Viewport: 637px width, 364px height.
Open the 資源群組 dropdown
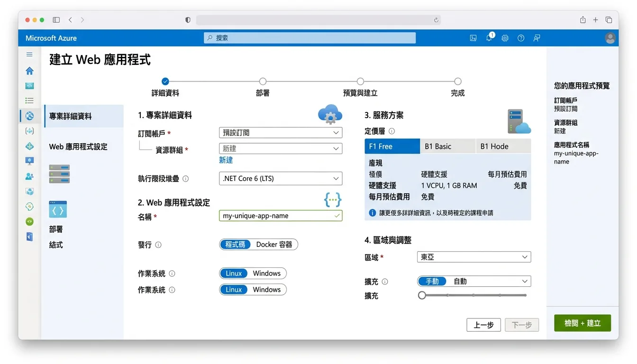[x=281, y=148]
